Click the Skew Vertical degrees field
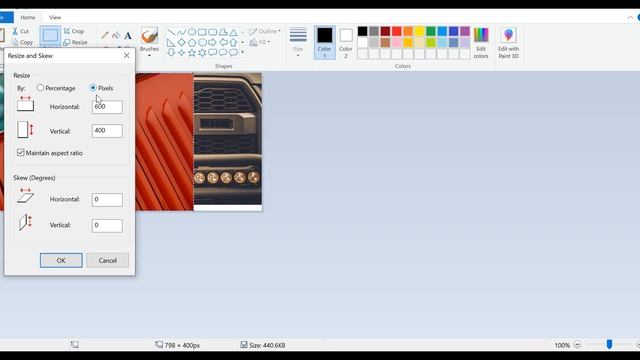This screenshot has height=360, width=640. [x=107, y=225]
